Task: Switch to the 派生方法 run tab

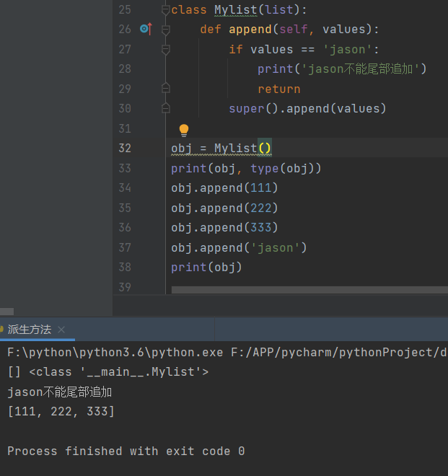Action: 30,330
